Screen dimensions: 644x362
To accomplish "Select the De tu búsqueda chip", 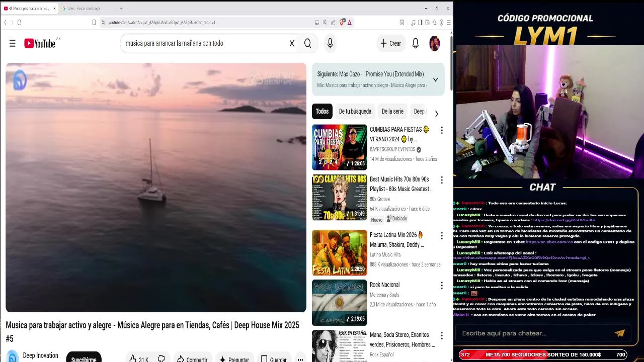I will coord(355,111).
